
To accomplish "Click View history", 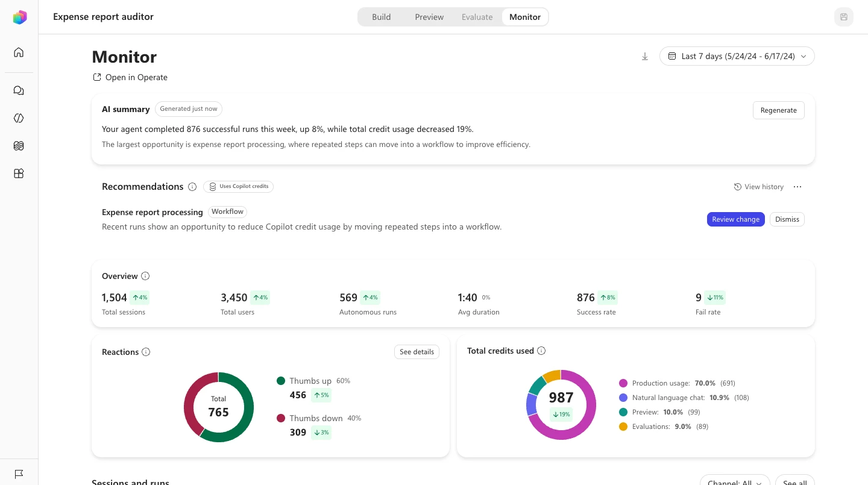I will coord(759,187).
